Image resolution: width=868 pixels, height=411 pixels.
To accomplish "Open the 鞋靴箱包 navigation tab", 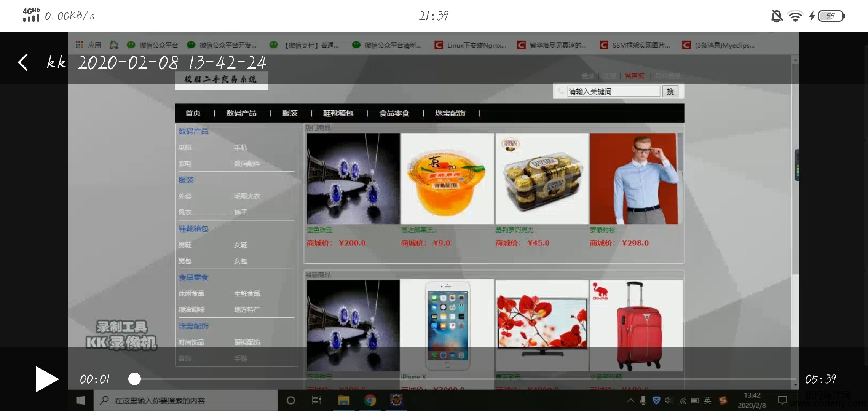I will pyautogui.click(x=338, y=113).
